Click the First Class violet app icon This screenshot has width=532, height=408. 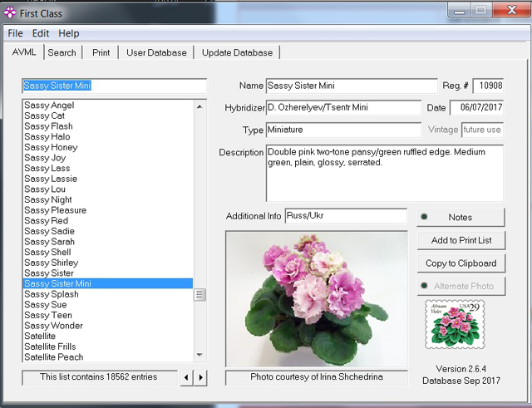(9, 13)
